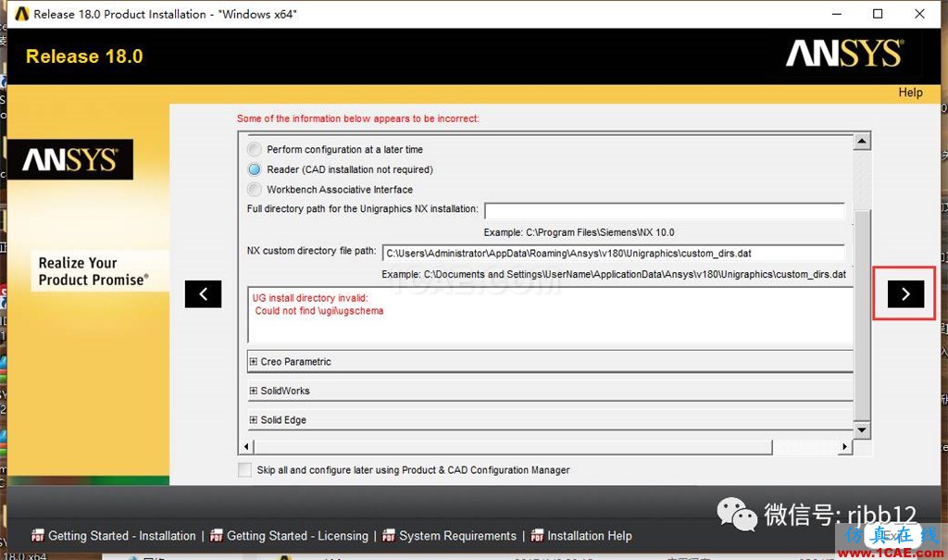Click the ANSYS logo in header
Viewport: 948px width, 560px height.
pyautogui.click(x=842, y=55)
